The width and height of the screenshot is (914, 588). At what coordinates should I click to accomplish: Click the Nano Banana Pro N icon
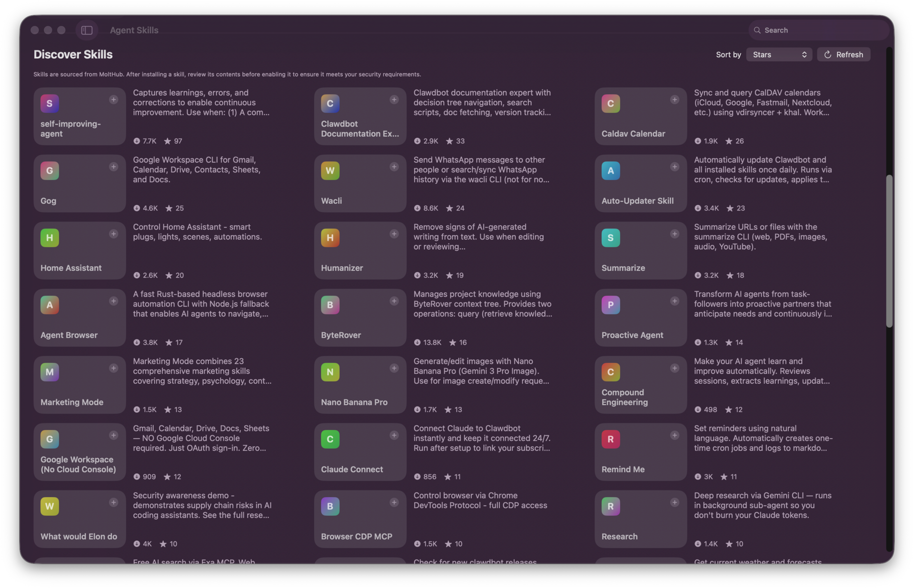[x=330, y=372]
